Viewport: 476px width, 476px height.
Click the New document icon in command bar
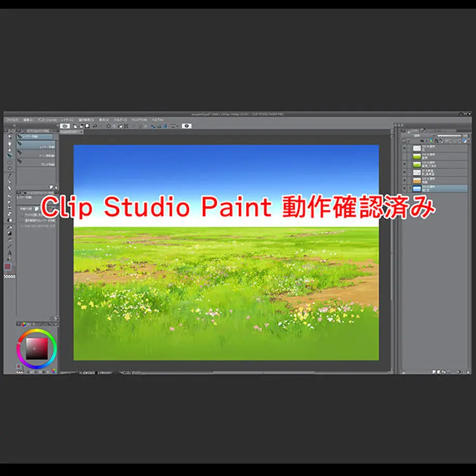(75, 126)
